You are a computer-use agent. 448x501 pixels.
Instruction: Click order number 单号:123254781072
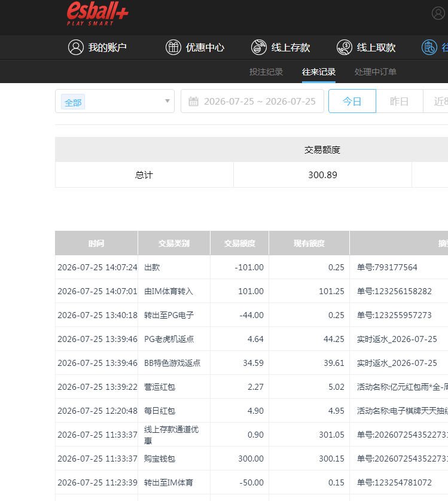click(x=394, y=482)
